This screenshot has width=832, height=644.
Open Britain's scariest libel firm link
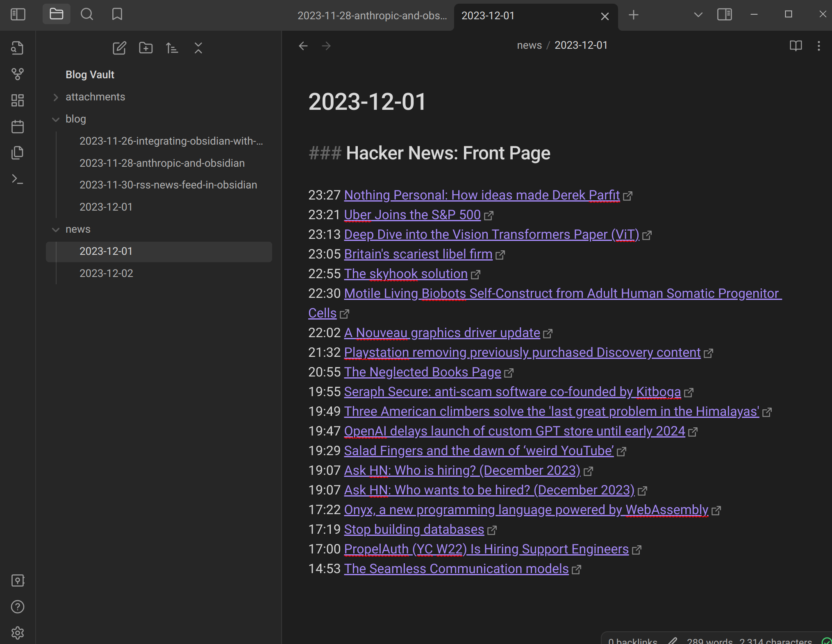click(x=418, y=254)
